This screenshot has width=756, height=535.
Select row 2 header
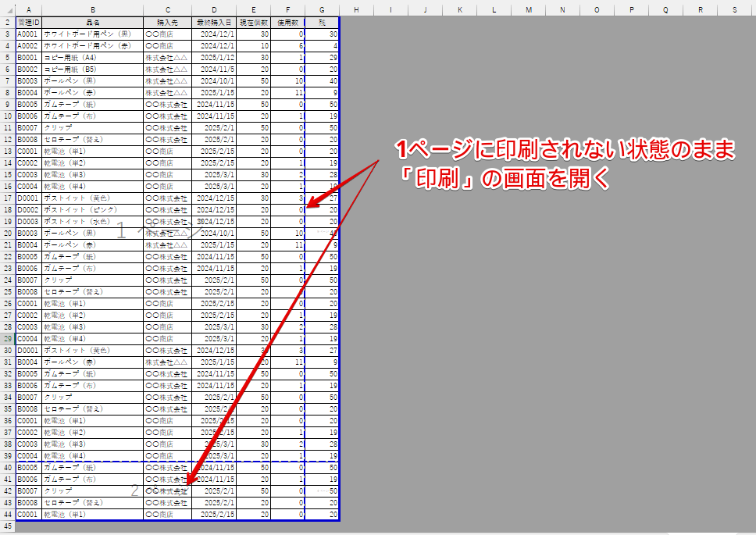point(7,23)
